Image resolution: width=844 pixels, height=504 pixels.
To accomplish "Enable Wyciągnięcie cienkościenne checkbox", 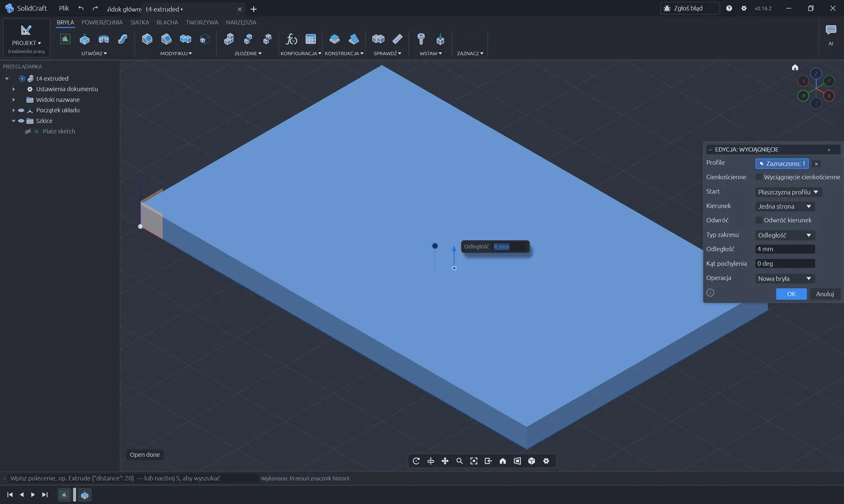I will point(759,177).
